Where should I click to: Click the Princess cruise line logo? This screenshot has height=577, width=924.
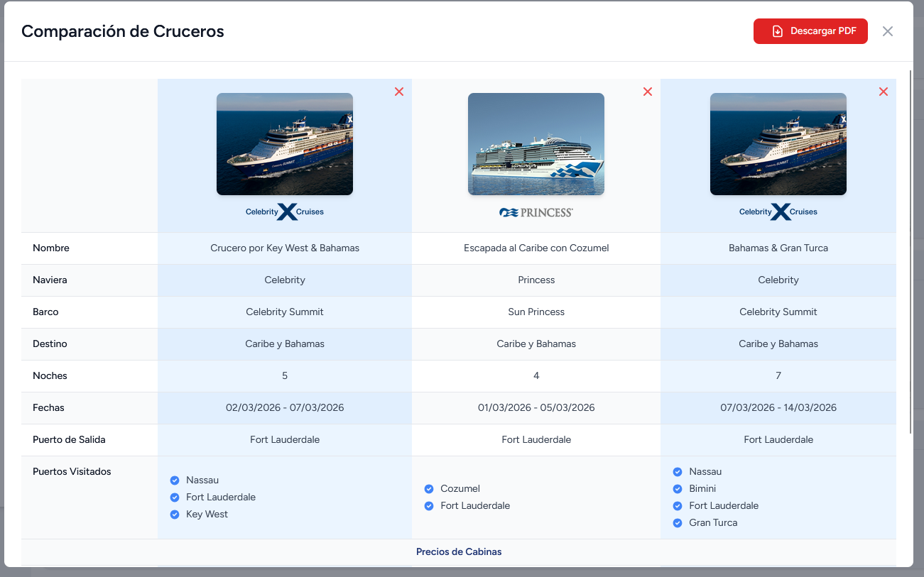[536, 211]
